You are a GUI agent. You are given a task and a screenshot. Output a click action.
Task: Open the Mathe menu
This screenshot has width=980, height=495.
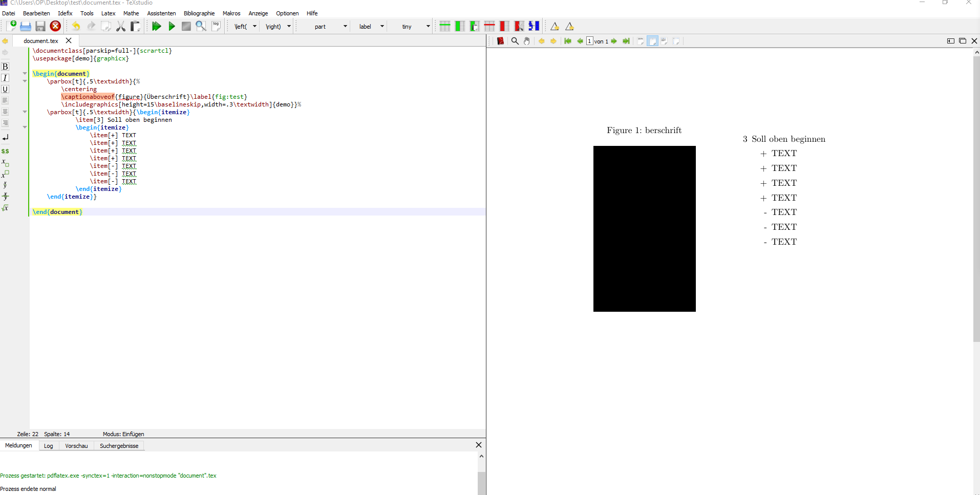[131, 13]
